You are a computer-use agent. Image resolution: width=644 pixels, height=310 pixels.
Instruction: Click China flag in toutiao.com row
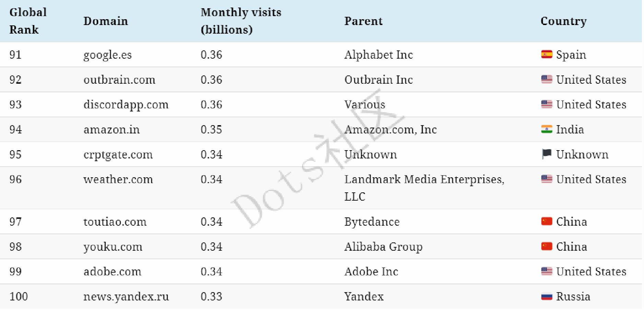tap(547, 222)
